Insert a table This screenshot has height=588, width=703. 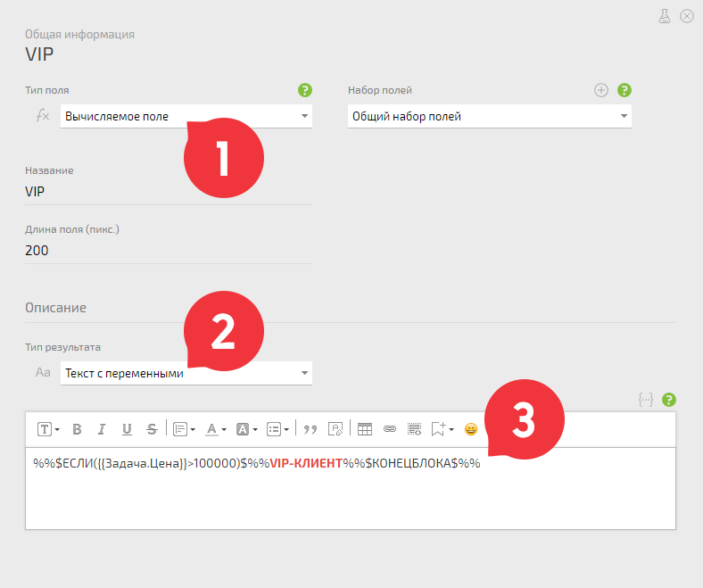point(365,429)
